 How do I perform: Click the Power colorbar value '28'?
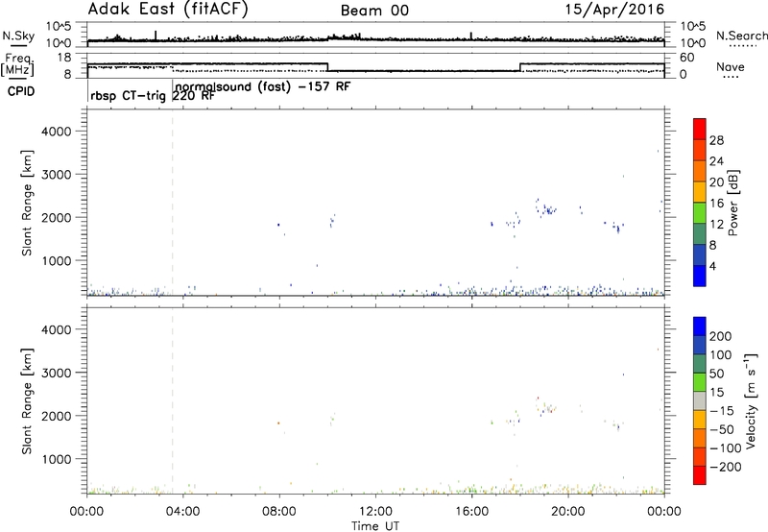(x=716, y=140)
